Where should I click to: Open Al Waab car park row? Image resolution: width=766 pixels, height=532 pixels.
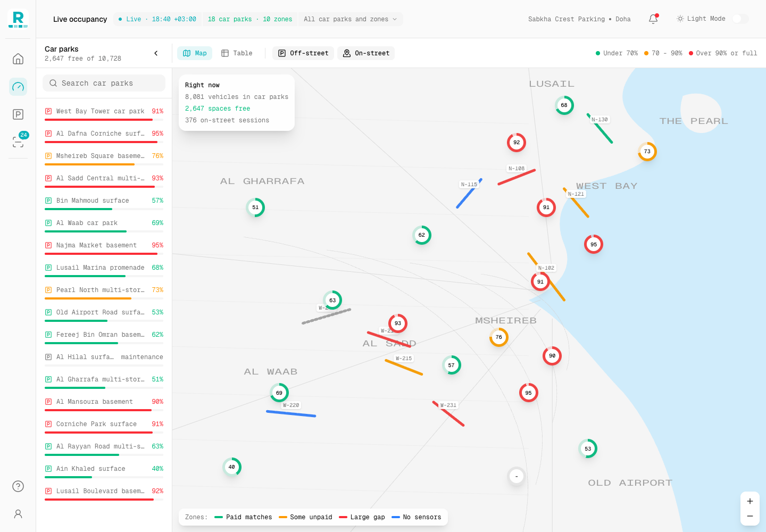coord(104,225)
